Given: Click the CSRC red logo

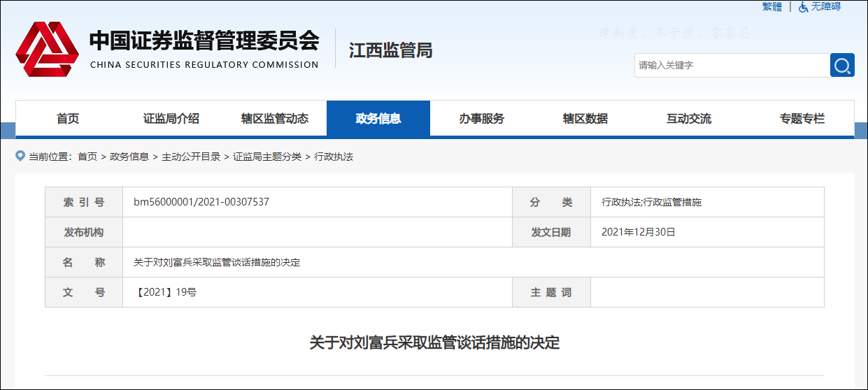Looking at the screenshot, I should tap(48, 49).
